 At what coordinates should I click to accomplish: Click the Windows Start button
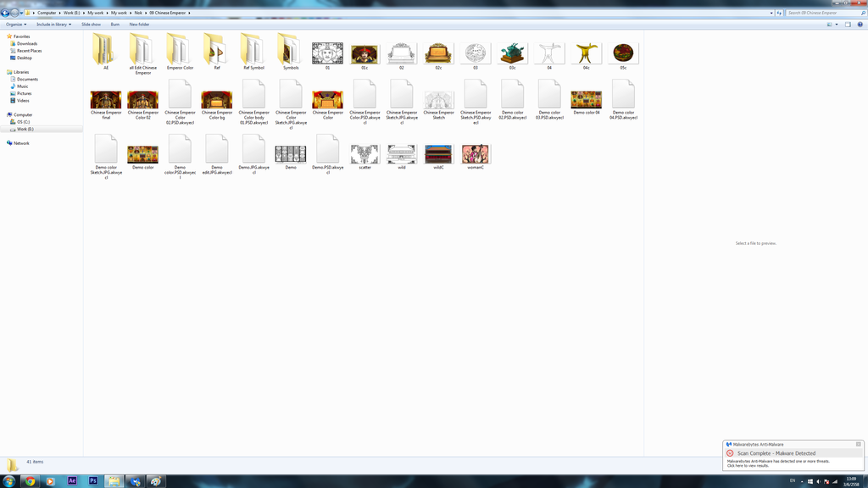pos(8,481)
